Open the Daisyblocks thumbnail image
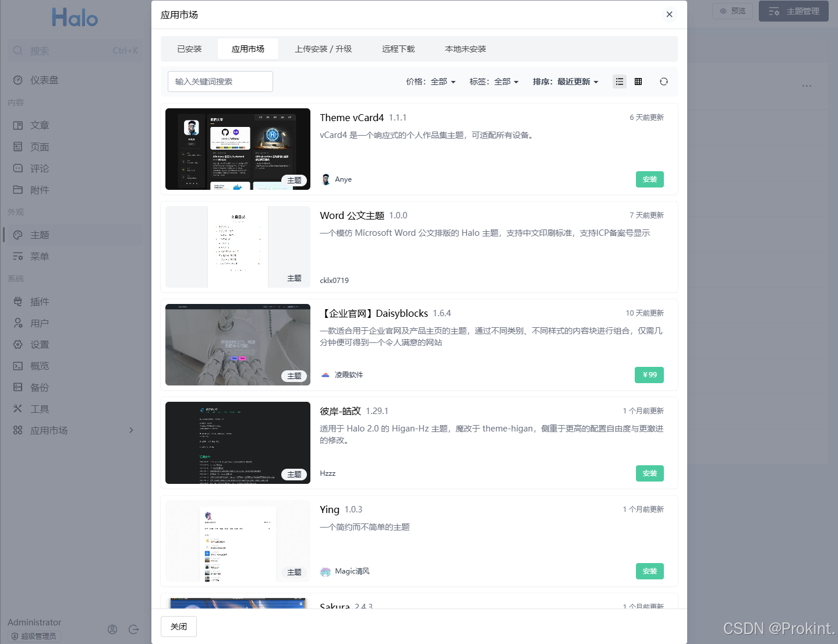838x644 pixels. [238, 345]
